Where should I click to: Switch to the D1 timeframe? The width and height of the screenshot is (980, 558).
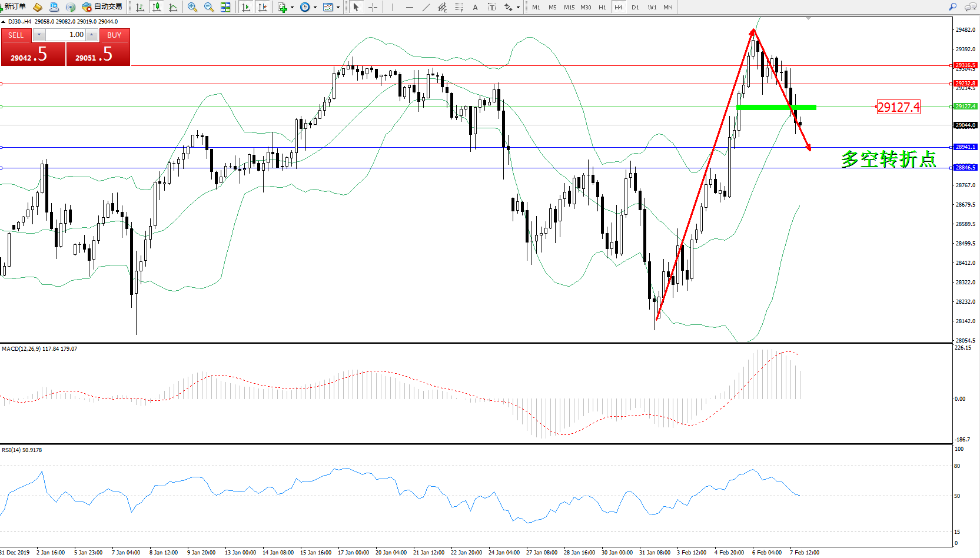(x=635, y=7)
